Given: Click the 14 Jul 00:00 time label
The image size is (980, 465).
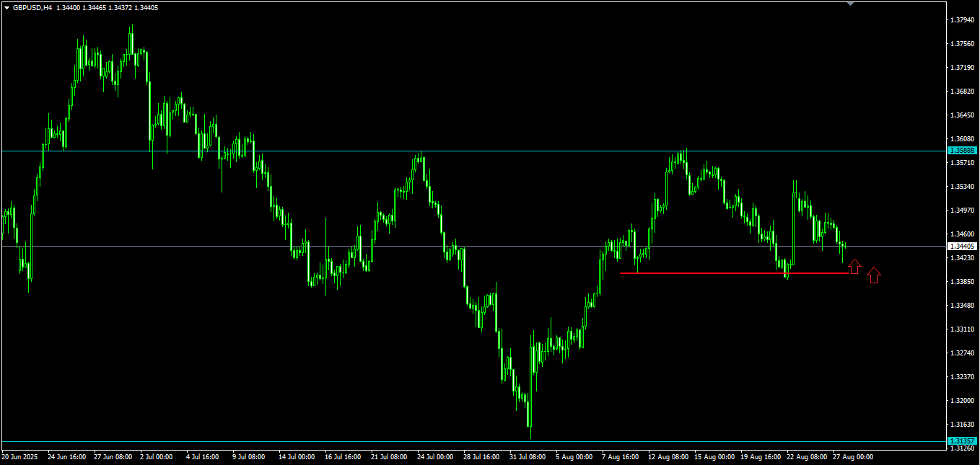Looking at the screenshot, I should 298,457.
